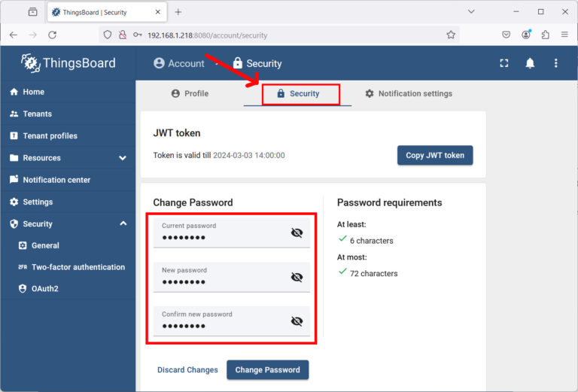The image size is (578, 392).
Task: Click the ThingsBoard logo
Action: tap(68, 63)
